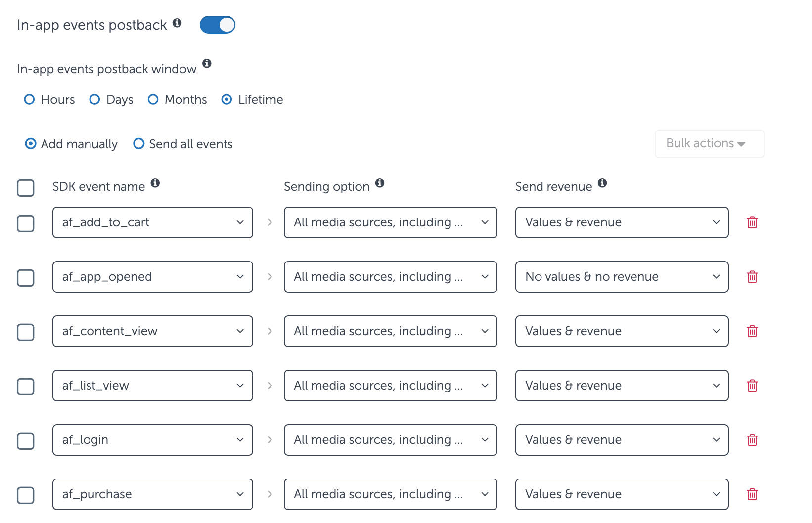812x523 pixels.
Task: Click arrow next to af_app_opened dropdown
Action: [x=270, y=277]
